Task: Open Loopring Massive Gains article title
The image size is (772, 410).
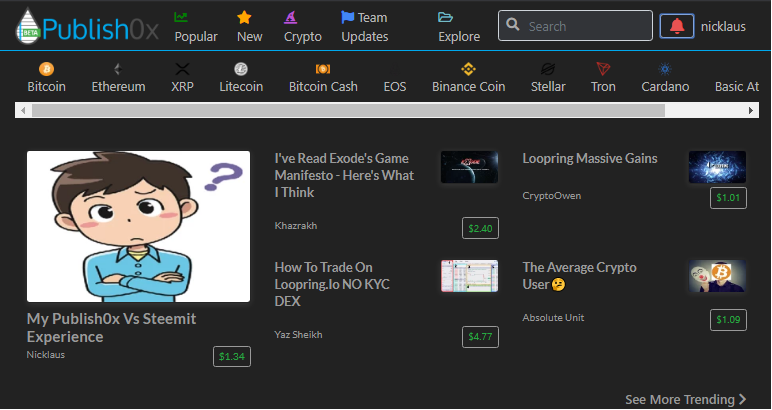Action: click(x=590, y=158)
